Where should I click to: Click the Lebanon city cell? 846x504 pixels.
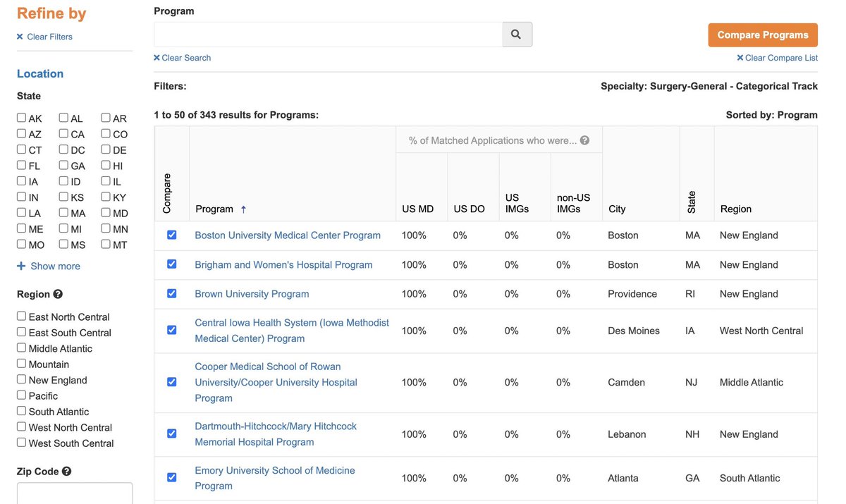[x=627, y=434]
